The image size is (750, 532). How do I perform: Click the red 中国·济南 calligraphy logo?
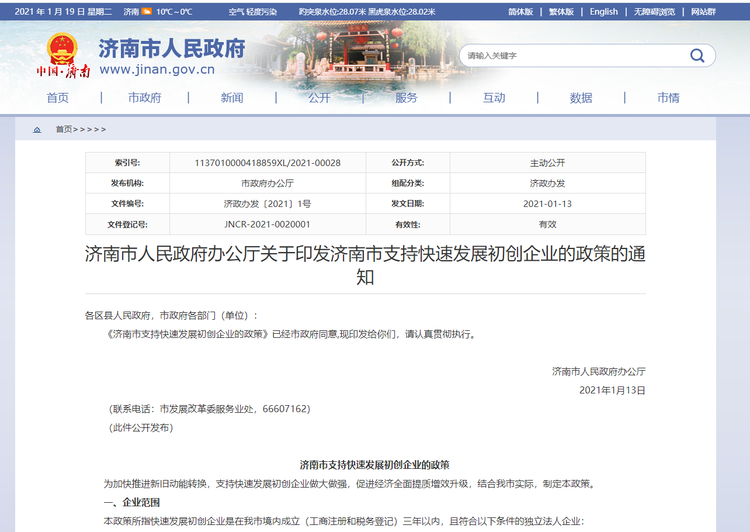[x=62, y=72]
